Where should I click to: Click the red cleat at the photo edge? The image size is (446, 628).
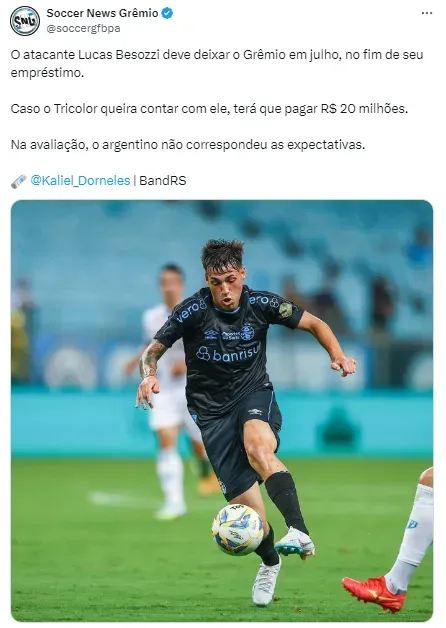pyautogui.click(x=374, y=593)
